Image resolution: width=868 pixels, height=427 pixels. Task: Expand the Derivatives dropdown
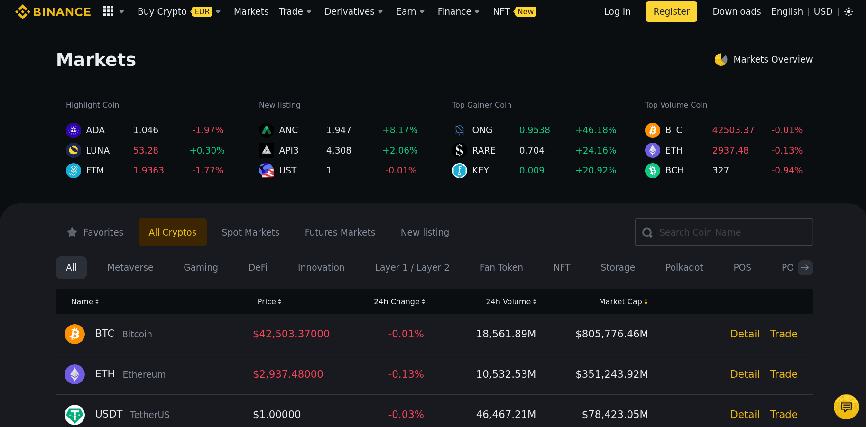click(380, 12)
